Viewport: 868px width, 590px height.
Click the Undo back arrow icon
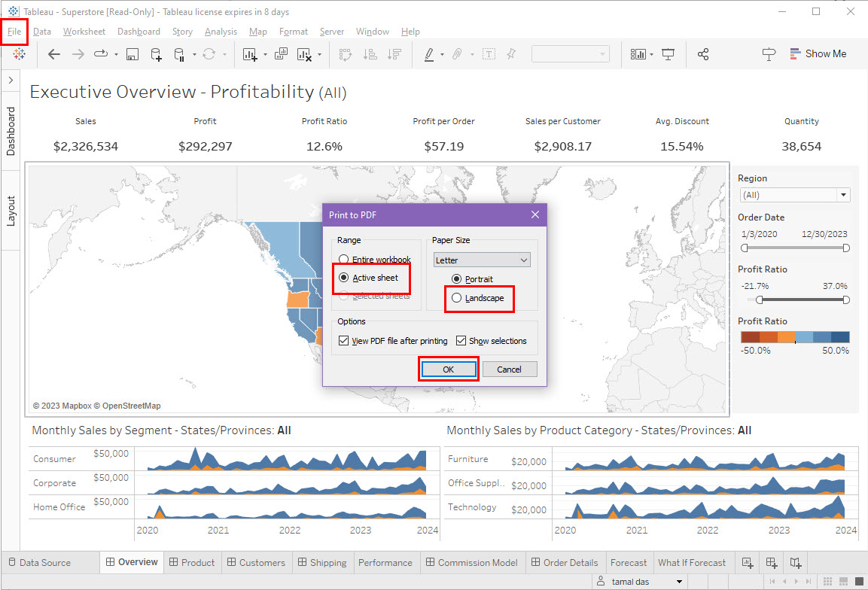[53, 53]
